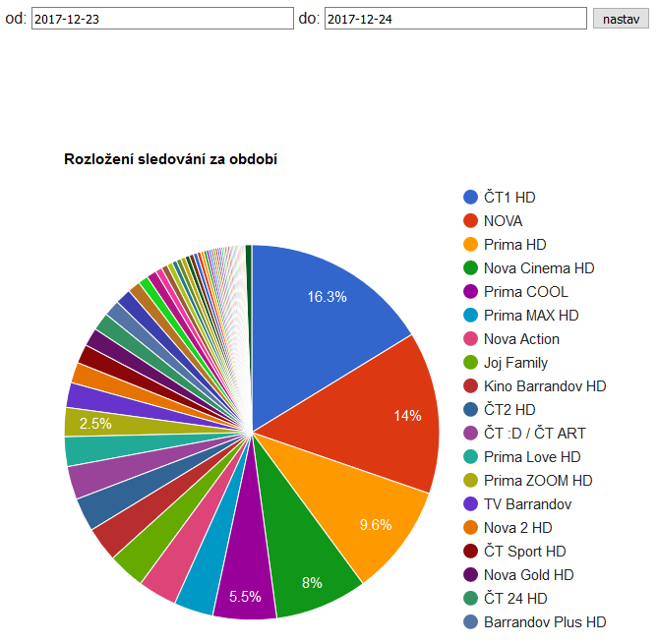The width and height of the screenshot is (658, 644).
Task: Click the Nova Gold HD legend swatch
Action: coord(470,575)
